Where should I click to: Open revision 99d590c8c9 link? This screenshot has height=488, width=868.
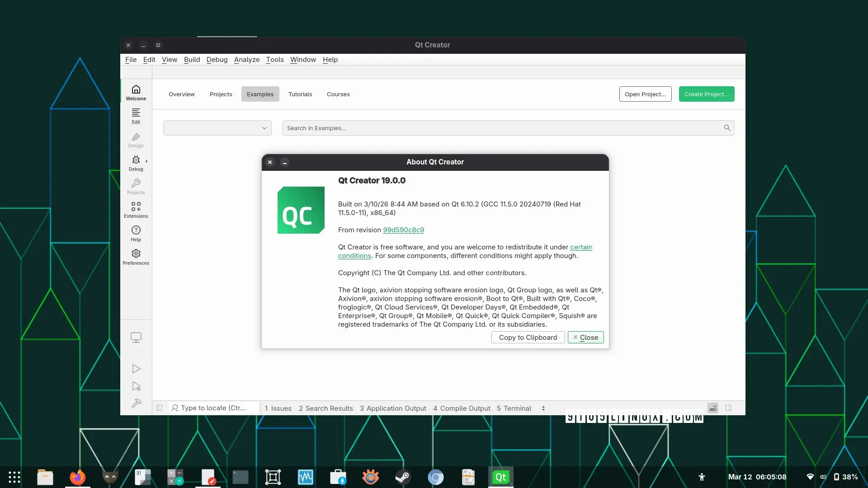click(403, 230)
